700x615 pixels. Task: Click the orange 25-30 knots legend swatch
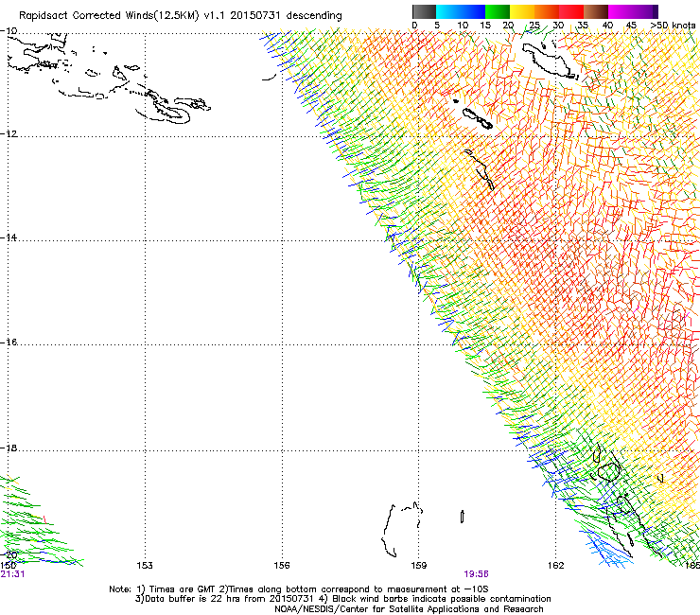[547, 11]
